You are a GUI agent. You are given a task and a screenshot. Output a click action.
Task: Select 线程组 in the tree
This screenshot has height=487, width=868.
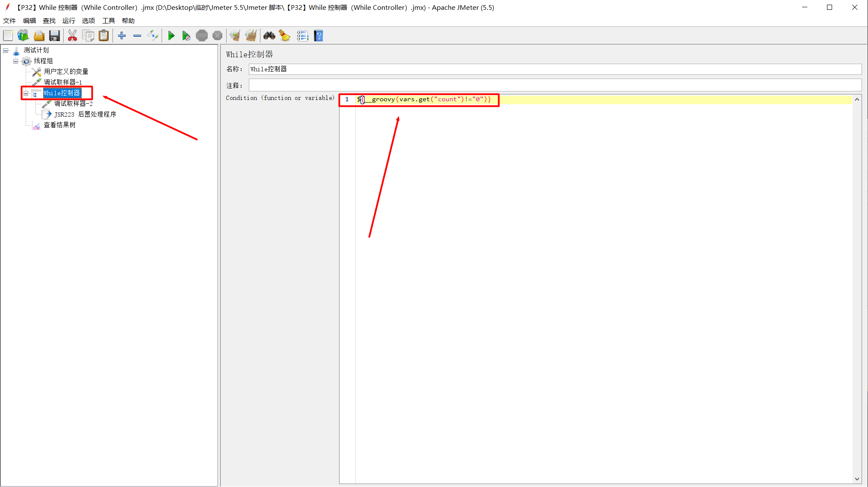click(43, 61)
